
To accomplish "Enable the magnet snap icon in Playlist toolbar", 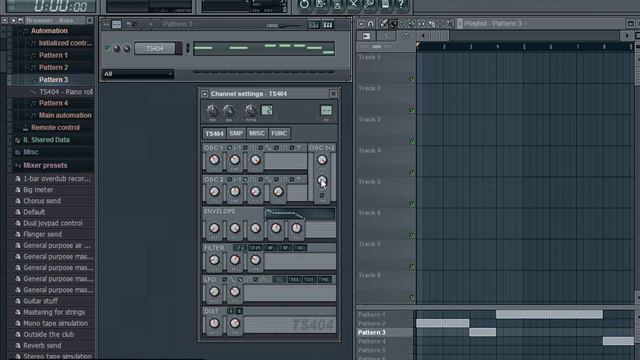I will click(371, 24).
